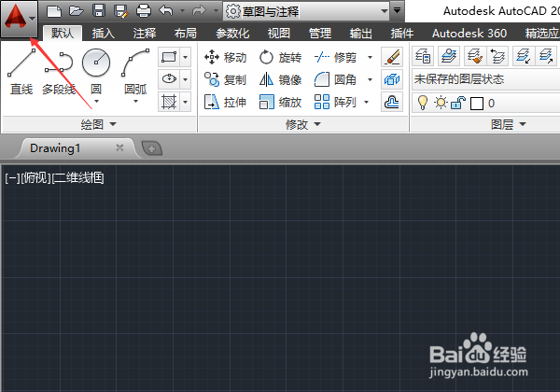560x392 pixels.
Task: Toggle layer 0 on/off lightbulb
Action: pos(423,103)
